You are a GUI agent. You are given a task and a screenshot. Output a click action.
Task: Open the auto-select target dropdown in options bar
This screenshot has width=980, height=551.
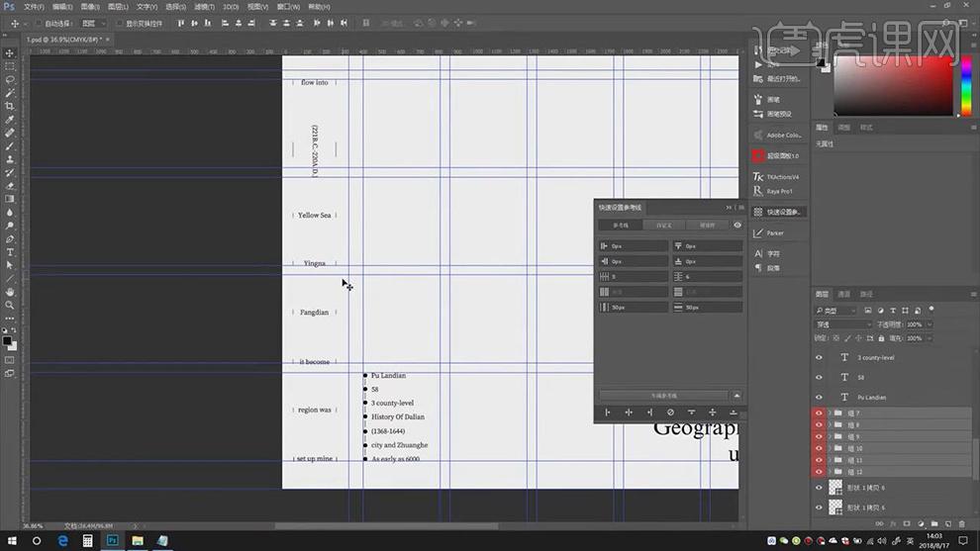point(94,24)
